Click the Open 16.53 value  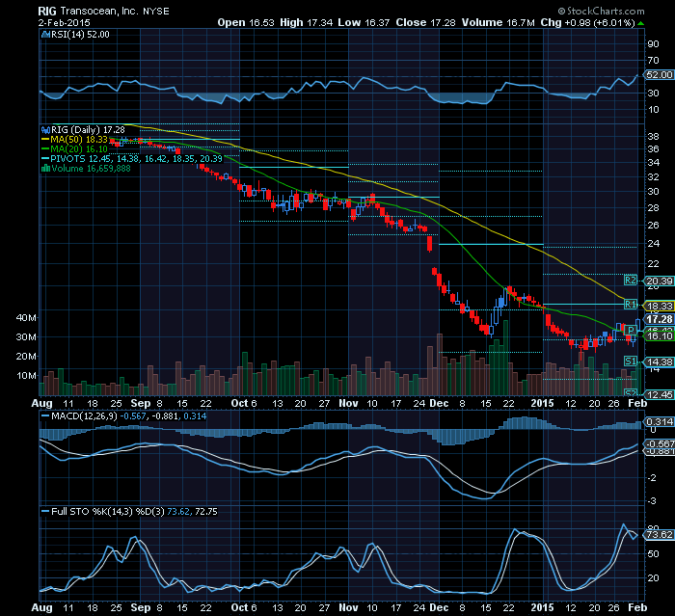click(246, 22)
